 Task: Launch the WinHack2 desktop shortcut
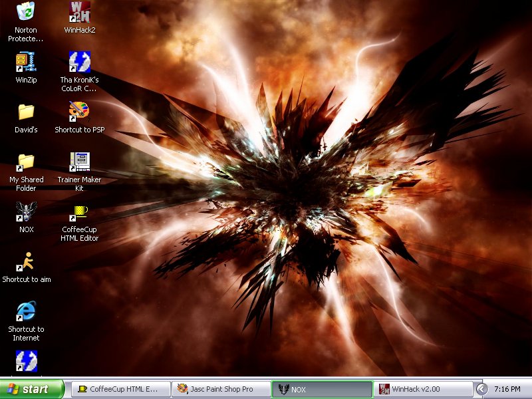[79, 12]
